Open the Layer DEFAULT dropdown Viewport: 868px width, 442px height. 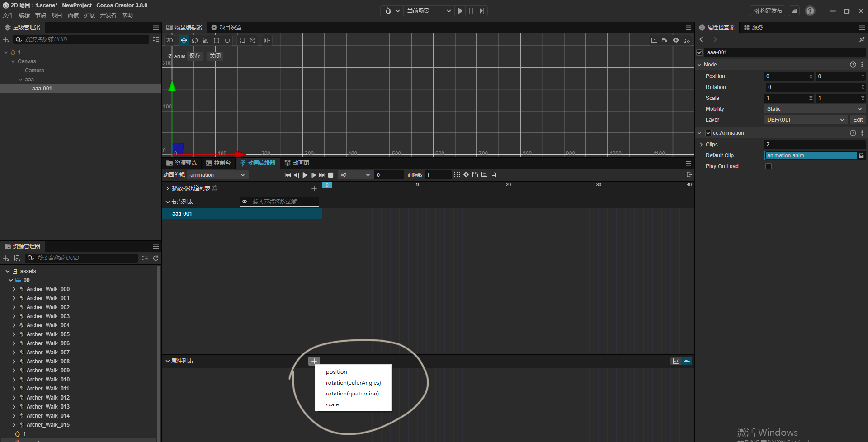point(806,120)
